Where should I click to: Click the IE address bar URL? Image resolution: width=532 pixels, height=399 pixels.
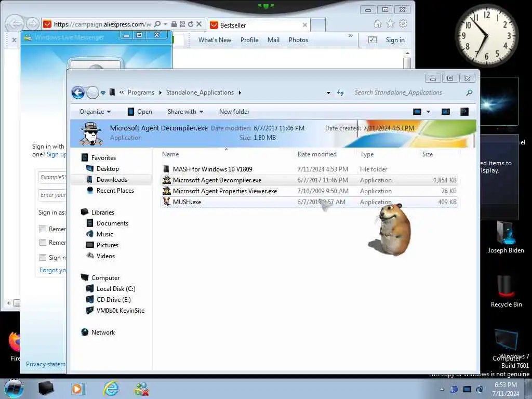(x=102, y=24)
